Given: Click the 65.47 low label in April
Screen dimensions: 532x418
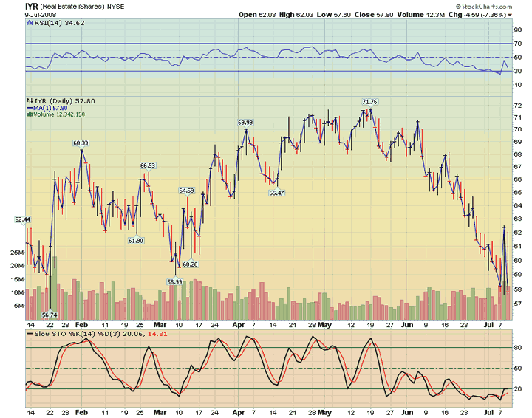Looking at the screenshot, I should 276,192.
